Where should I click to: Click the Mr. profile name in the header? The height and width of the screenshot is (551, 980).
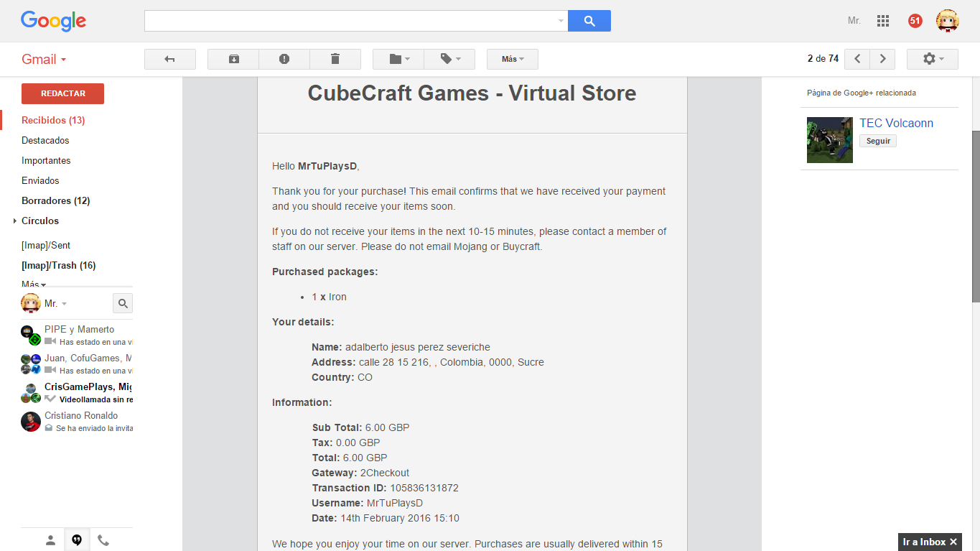(854, 21)
